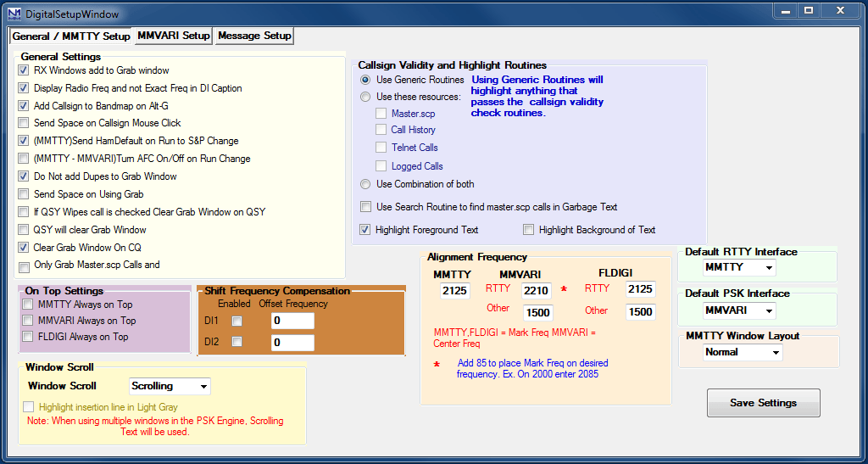
Task: Check the Master.scp resource box
Action: [381, 114]
